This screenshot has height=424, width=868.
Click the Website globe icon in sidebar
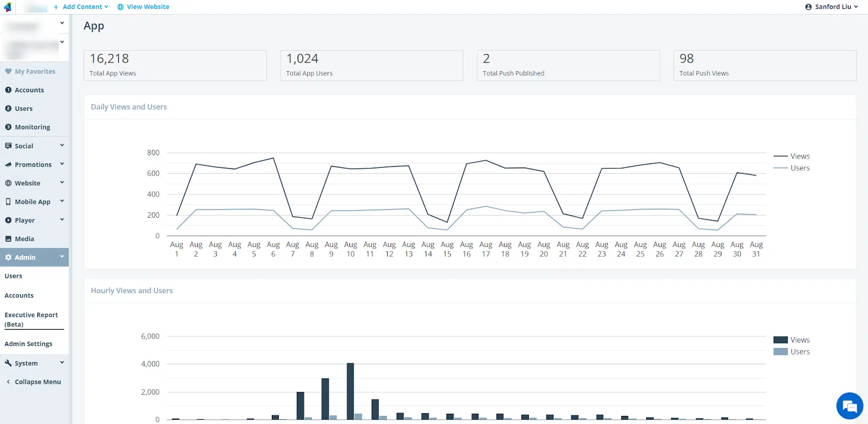point(8,183)
